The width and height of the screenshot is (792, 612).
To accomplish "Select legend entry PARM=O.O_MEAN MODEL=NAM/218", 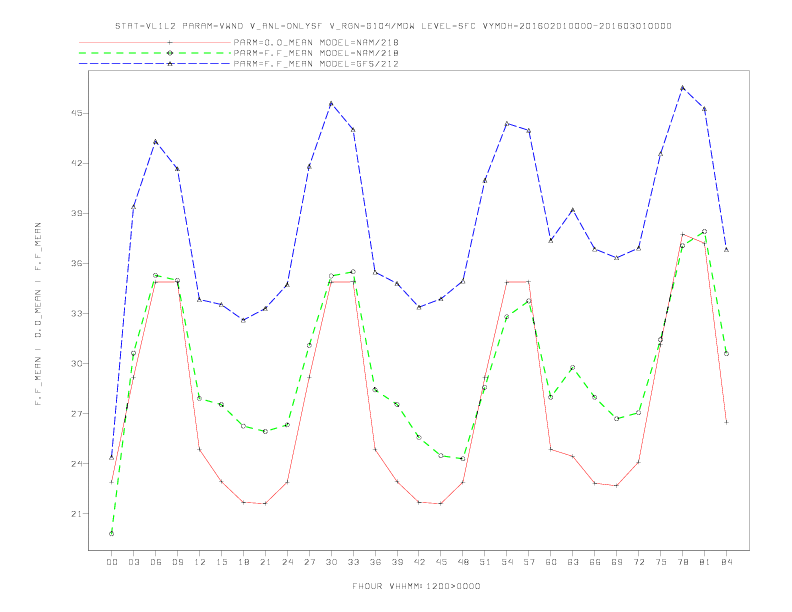I will click(x=316, y=42).
